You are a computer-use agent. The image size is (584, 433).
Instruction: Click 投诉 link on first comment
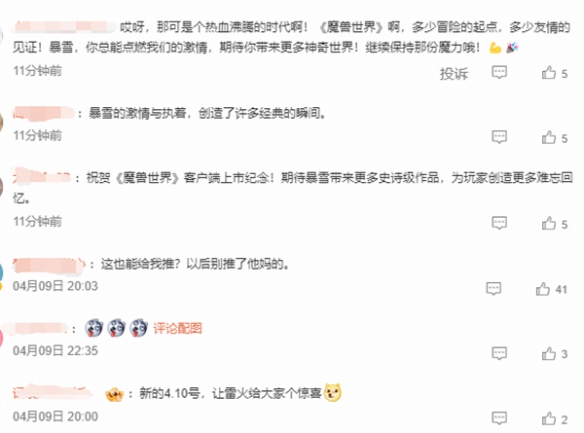453,73
